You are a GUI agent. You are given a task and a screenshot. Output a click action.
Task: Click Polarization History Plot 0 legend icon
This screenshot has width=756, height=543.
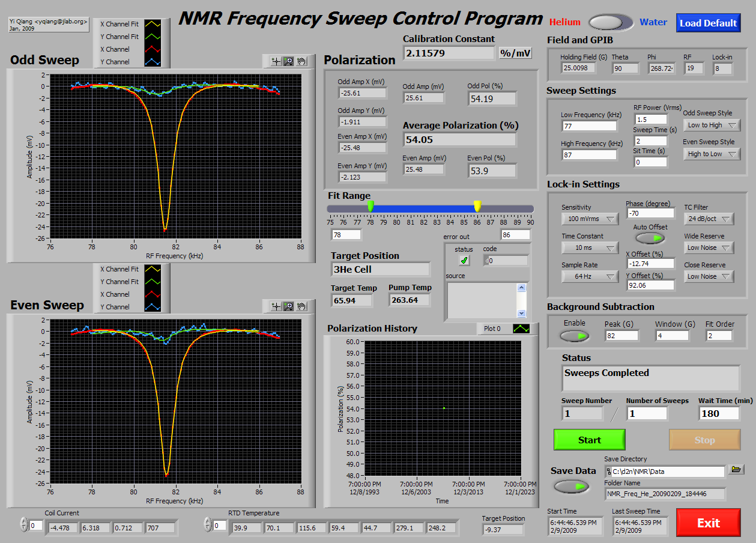tap(521, 329)
